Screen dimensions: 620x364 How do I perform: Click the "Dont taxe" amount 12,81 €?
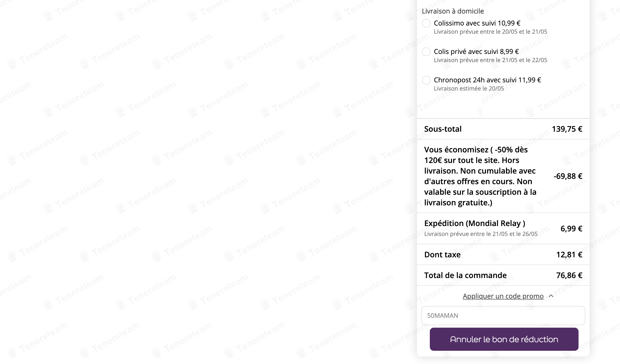569,255
